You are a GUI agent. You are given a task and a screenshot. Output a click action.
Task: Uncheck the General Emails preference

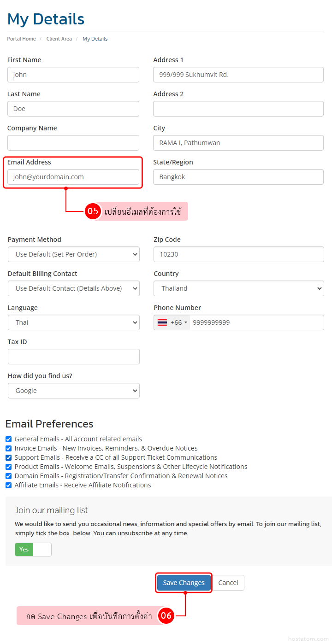(8, 439)
